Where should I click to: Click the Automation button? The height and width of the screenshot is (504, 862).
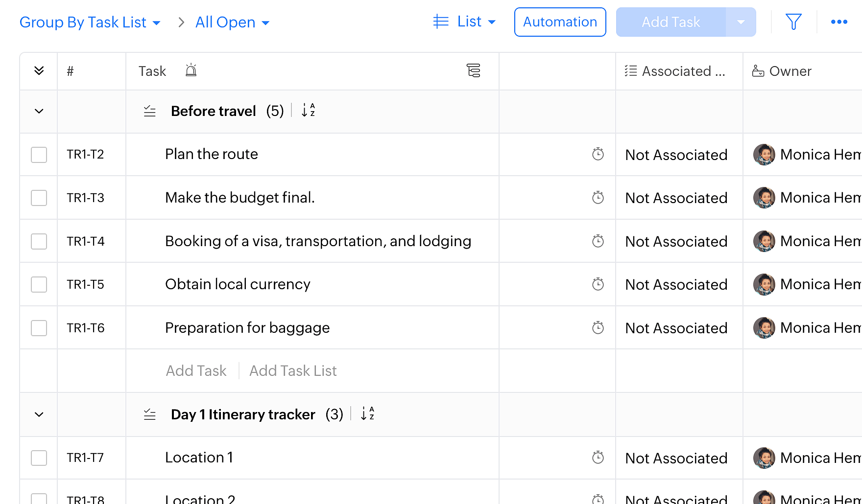[560, 22]
